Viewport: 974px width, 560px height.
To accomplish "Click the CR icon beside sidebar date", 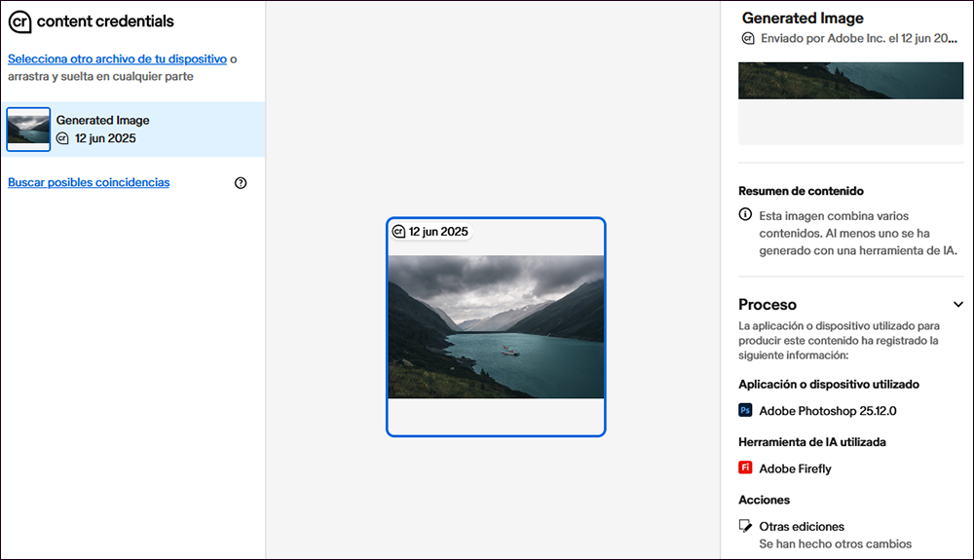I will [x=62, y=138].
